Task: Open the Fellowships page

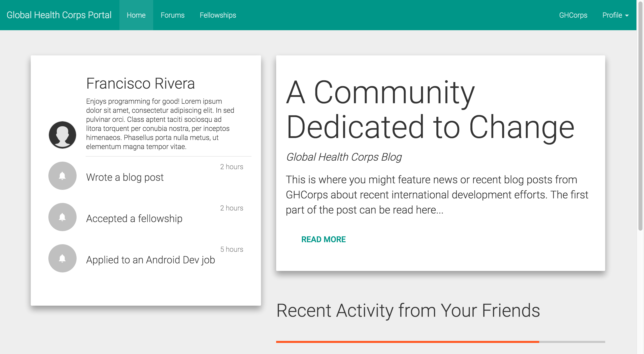Action: (218, 15)
